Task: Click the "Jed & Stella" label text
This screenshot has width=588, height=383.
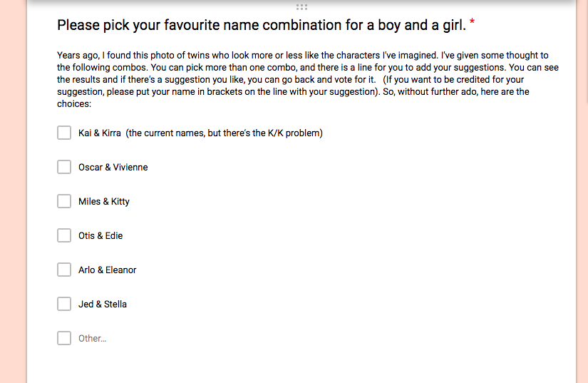Action: click(103, 304)
